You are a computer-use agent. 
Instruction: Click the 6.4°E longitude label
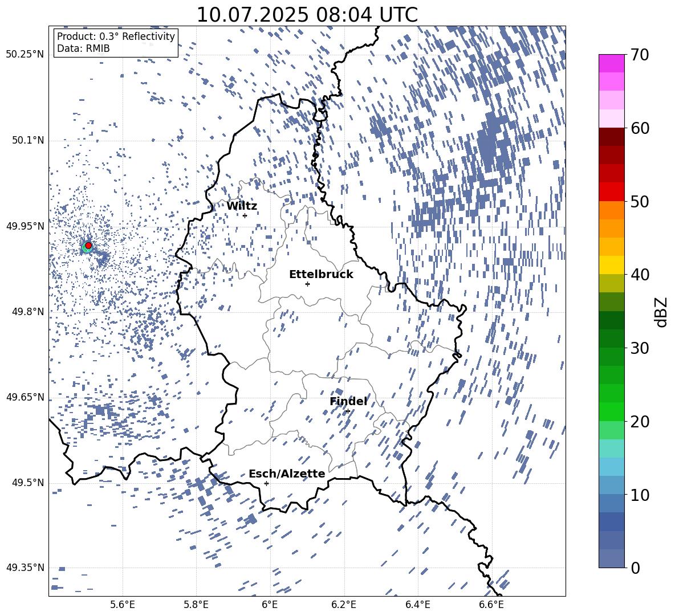tap(417, 605)
